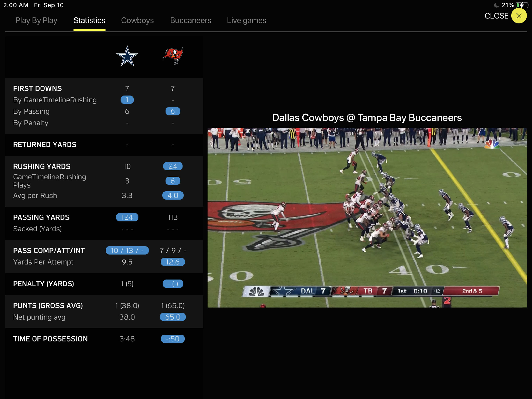532x399 pixels.
Task: Select the Yards Per Attempt label
Action: coord(43,262)
